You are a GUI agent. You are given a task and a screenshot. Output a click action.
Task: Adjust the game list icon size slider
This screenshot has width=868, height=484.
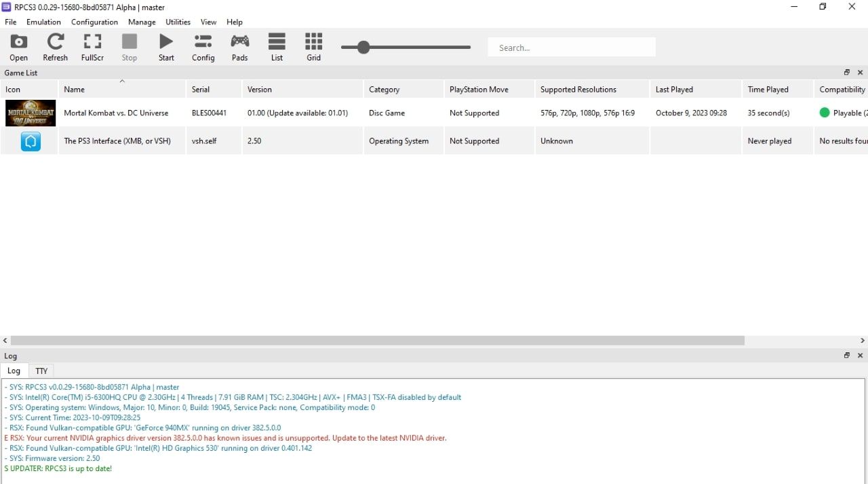pos(363,48)
